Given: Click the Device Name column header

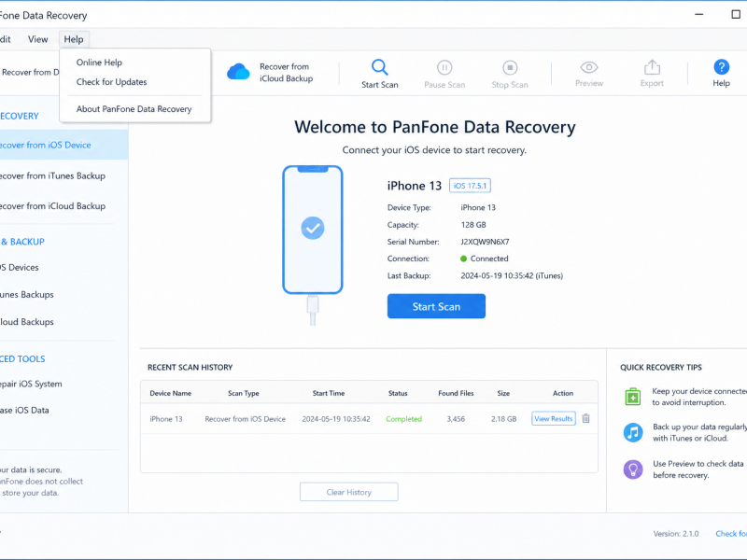Looking at the screenshot, I should (171, 393).
